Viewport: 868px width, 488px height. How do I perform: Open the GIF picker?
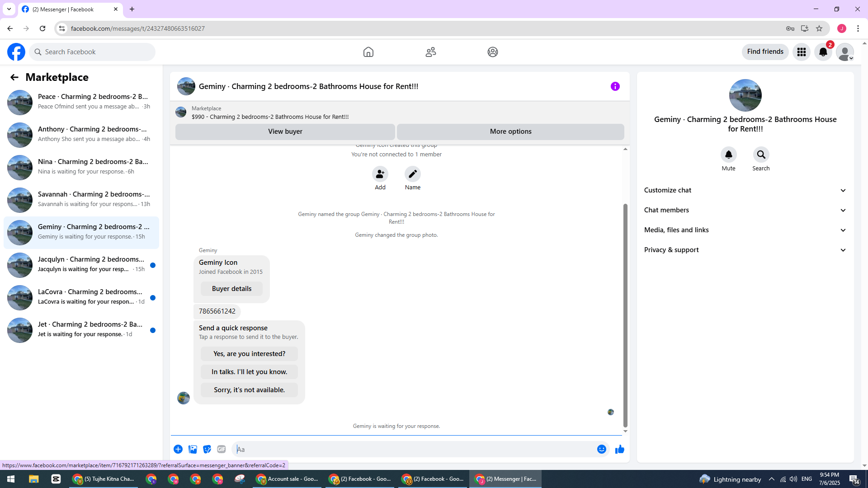(x=221, y=449)
